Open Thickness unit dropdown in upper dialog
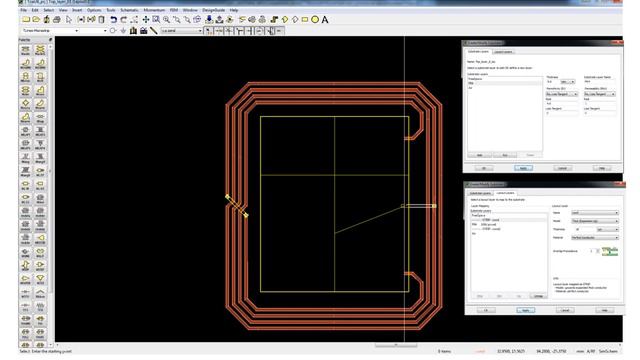Image resolution: width=640 pixels, height=360 pixels. click(568, 82)
